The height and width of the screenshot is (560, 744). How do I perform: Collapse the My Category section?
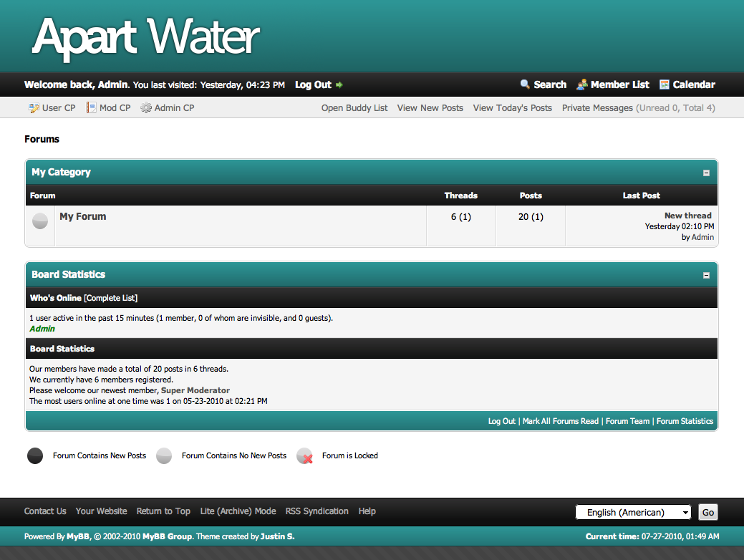point(706,173)
